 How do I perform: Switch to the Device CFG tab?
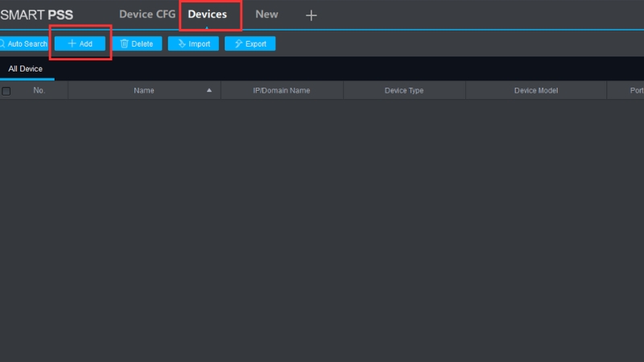147,14
